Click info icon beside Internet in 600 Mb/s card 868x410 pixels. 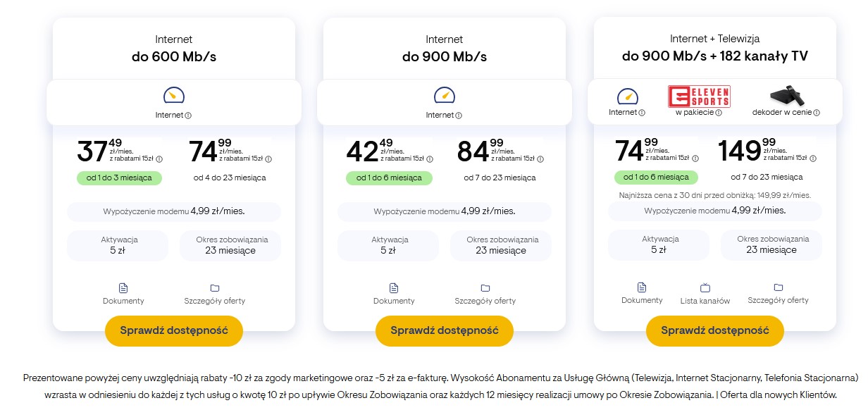coord(188,116)
